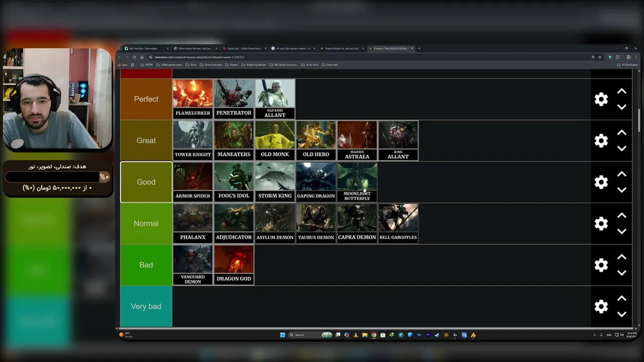Reload the page in Chrome

coord(134,57)
